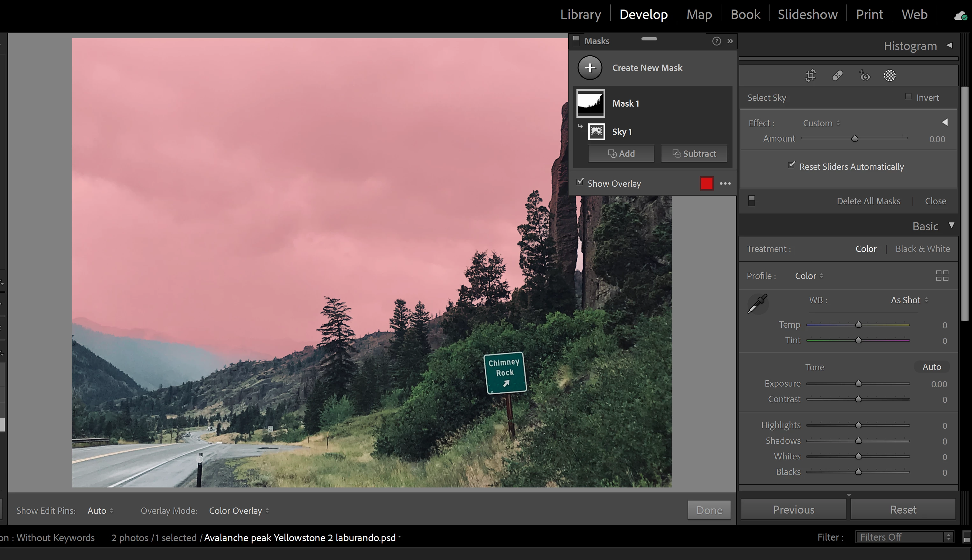Click the plus Create New Mask icon
This screenshot has width=972, height=560.
(590, 68)
